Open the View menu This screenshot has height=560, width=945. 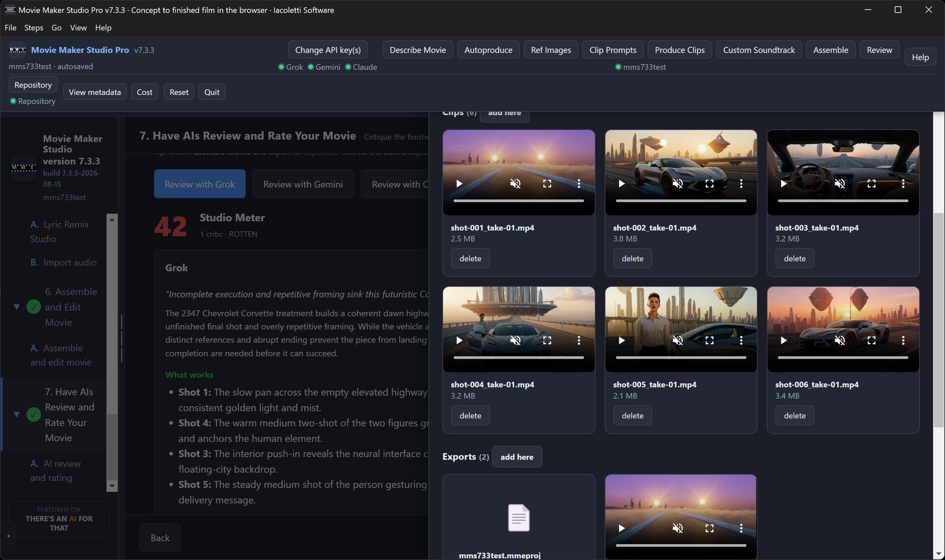[78, 28]
